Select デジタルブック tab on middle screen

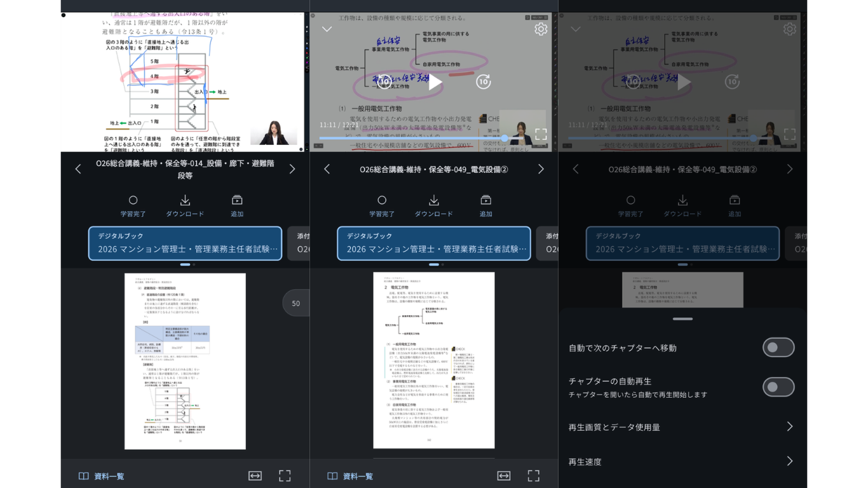(434, 243)
